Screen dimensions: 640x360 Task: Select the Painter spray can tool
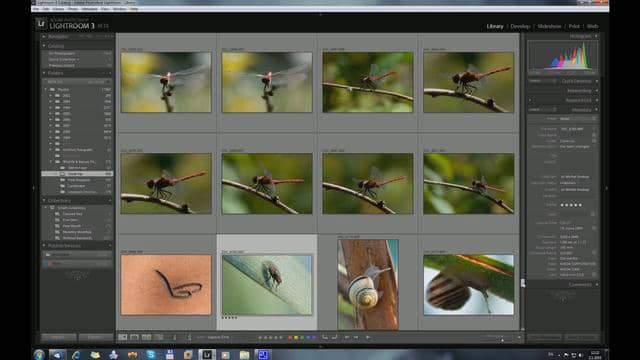189,337
